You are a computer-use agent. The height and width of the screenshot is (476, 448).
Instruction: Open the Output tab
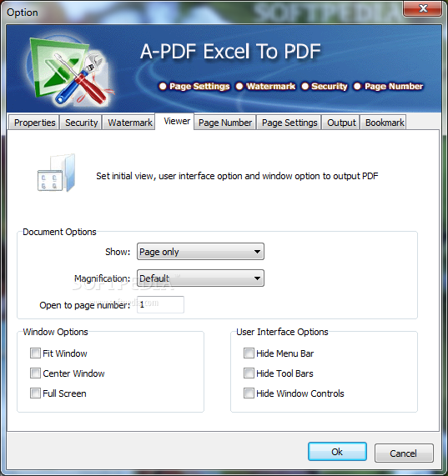pyautogui.click(x=341, y=123)
